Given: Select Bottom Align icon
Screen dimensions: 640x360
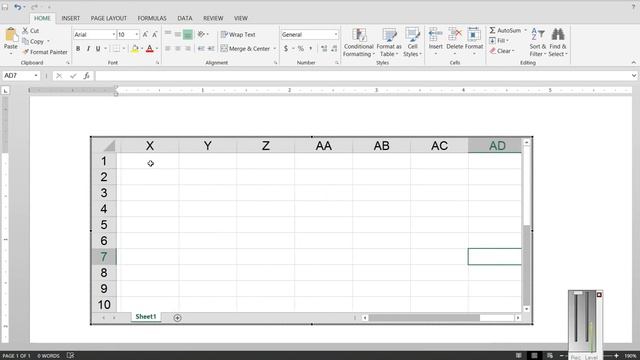Looking at the screenshot, I should point(187,35).
